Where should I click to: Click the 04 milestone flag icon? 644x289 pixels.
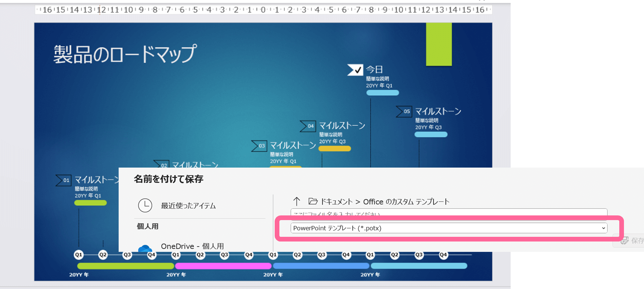tap(308, 126)
